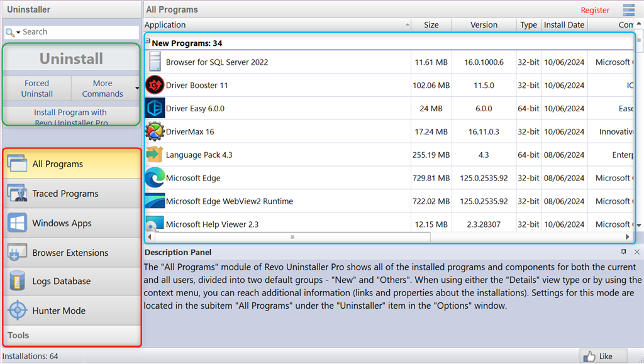Sort by Version column header

(484, 25)
